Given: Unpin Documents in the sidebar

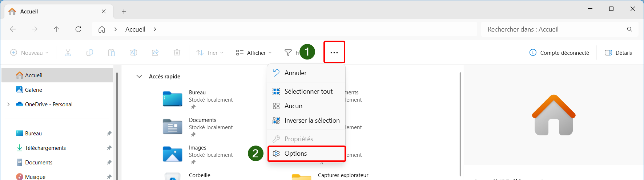Looking at the screenshot, I should tap(109, 163).
